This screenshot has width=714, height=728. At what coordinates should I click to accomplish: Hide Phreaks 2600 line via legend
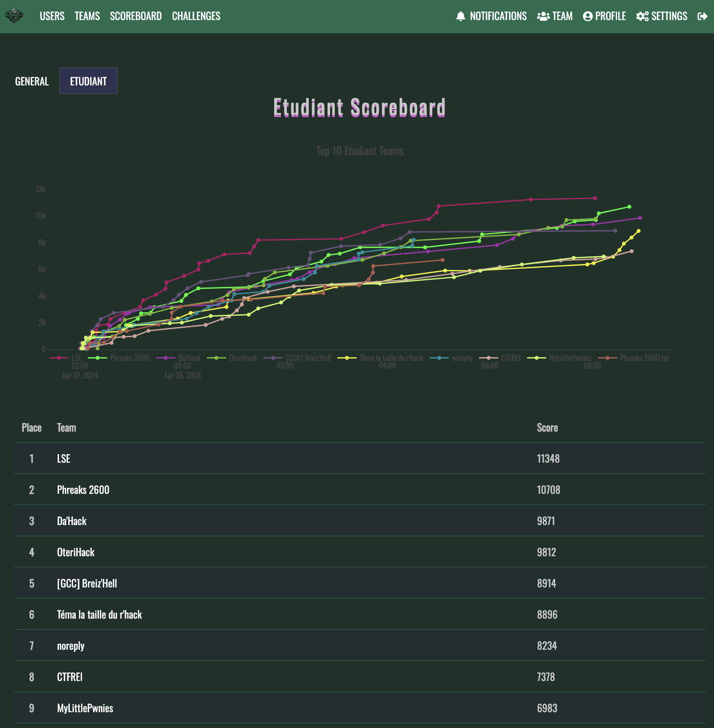coord(129,358)
